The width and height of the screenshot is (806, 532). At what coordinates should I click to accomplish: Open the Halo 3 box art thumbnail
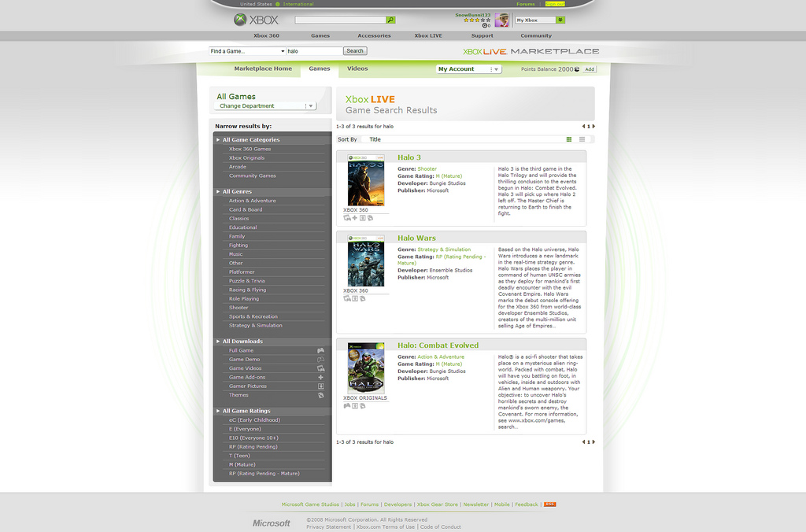365,180
